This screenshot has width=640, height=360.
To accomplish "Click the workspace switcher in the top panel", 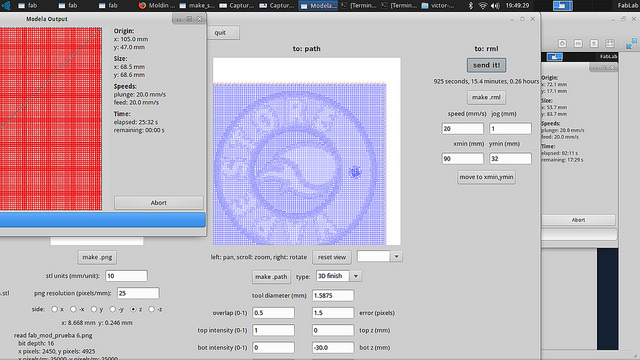I will [x=562, y=5].
